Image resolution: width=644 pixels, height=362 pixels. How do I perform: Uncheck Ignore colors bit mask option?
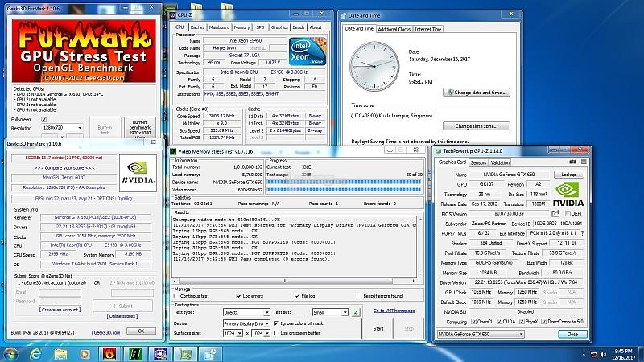click(276, 323)
